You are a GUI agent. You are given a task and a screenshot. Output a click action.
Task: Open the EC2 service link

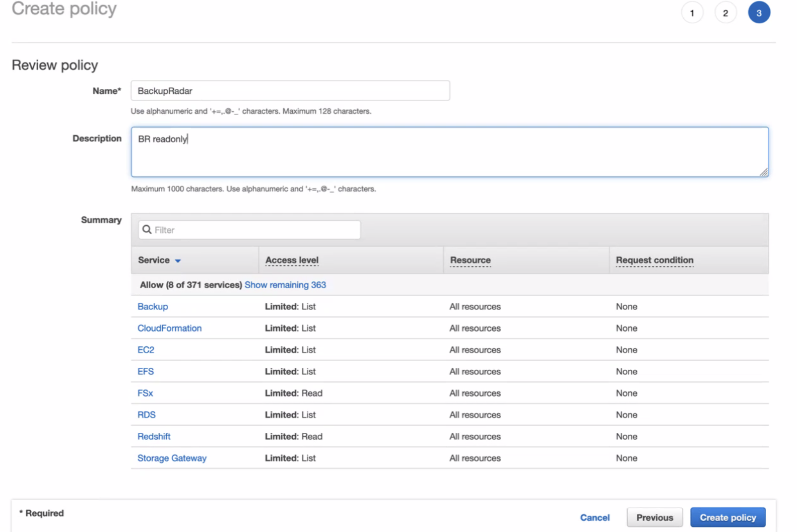[x=146, y=350]
